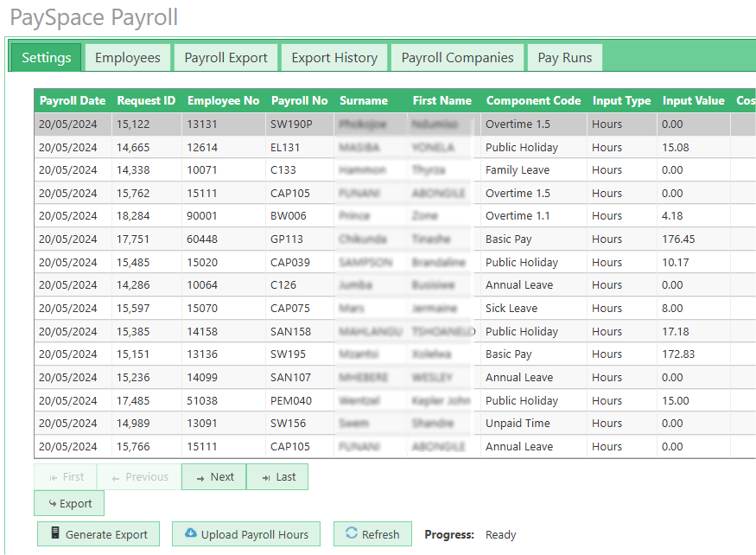The height and width of the screenshot is (555, 756).
Task: Click the disabled Previous page button
Action: click(139, 477)
